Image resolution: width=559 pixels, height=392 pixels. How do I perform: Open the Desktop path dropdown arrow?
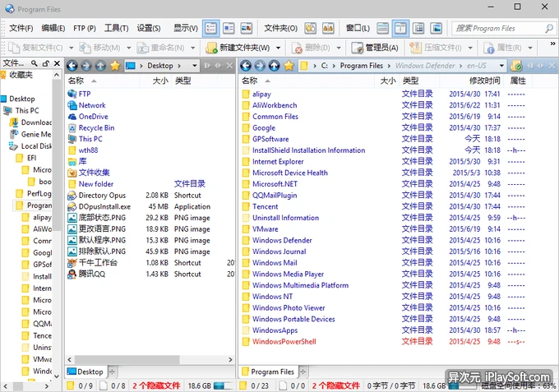(194, 66)
